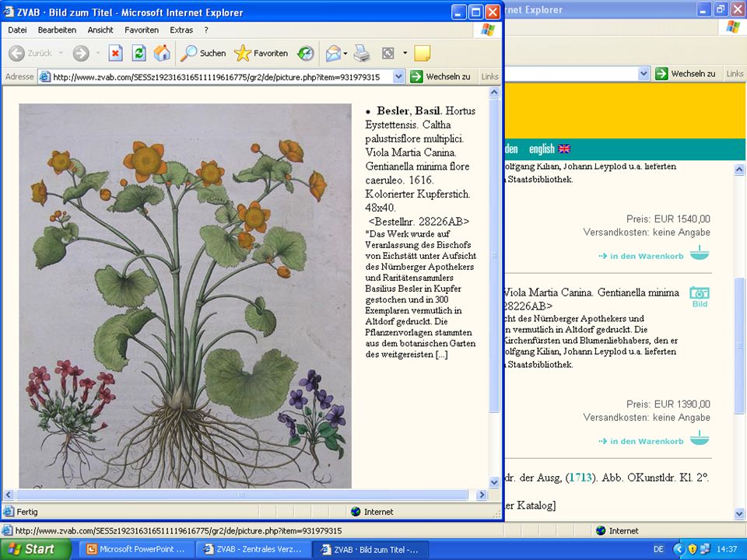Expand hidden tray icons arrow
747x560 pixels.
pyautogui.click(x=679, y=549)
